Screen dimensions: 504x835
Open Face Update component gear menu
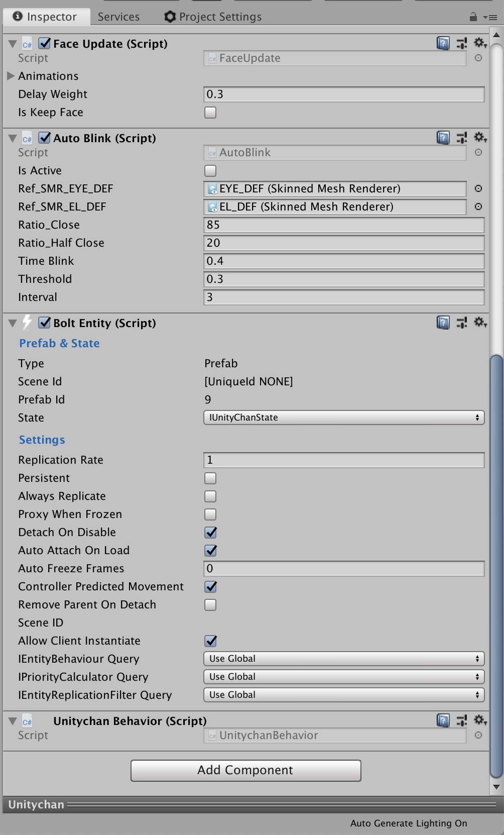[480, 43]
